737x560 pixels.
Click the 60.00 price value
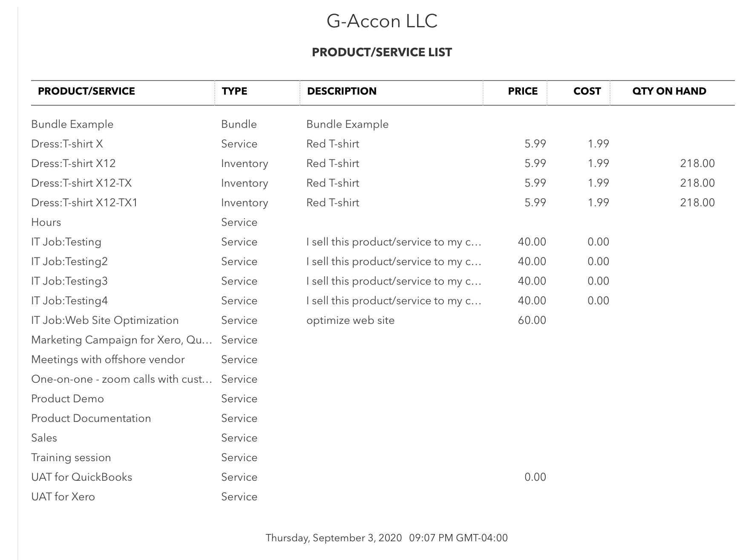coord(532,320)
